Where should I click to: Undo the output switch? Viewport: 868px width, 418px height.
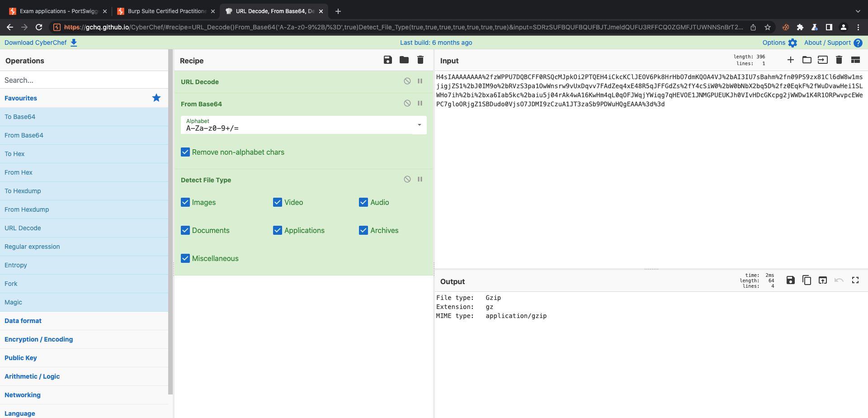click(839, 280)
